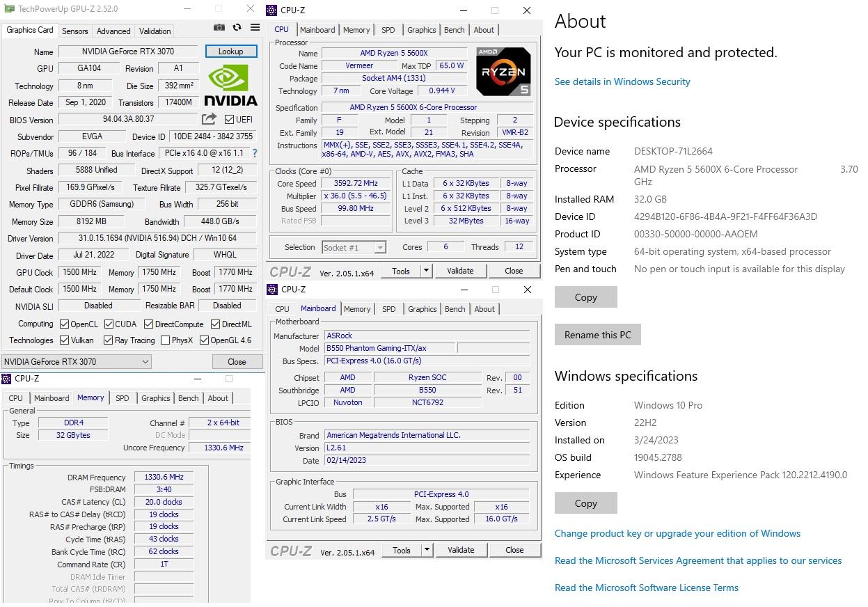Open Change product key or upgrade link

tap(677, 533)
